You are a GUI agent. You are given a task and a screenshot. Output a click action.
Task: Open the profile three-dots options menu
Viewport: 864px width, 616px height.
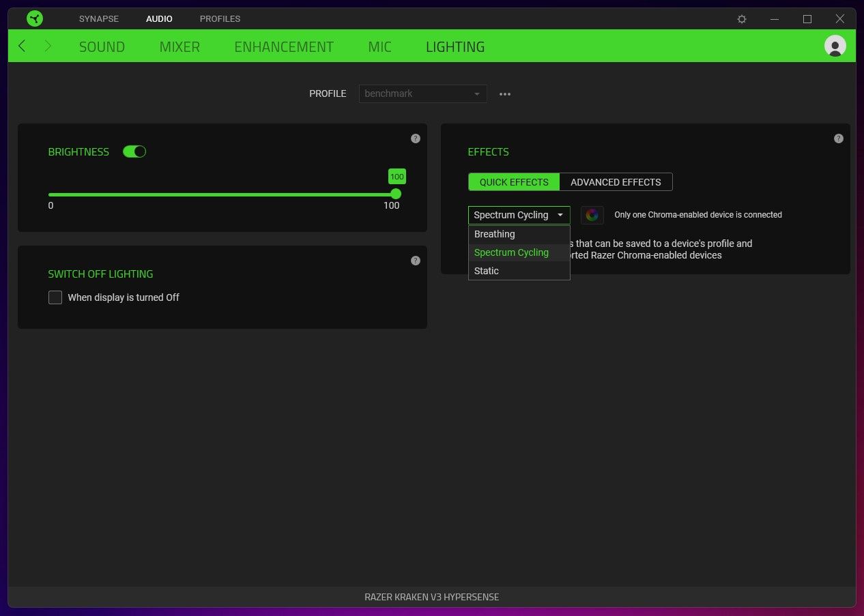point(505,94)
